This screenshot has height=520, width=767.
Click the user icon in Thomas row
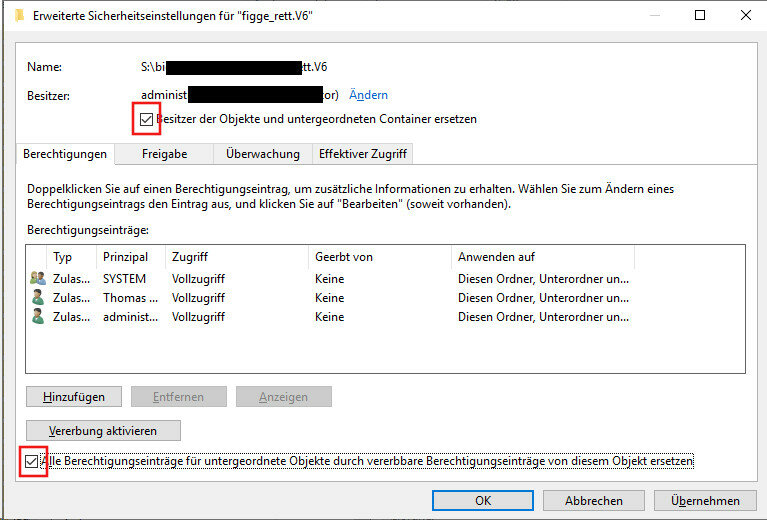[x=38, y=297]
